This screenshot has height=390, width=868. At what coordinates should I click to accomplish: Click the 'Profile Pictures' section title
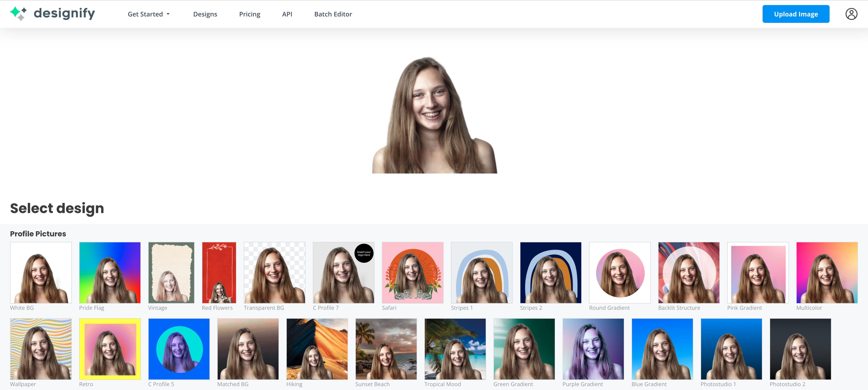tap(38, 234)
